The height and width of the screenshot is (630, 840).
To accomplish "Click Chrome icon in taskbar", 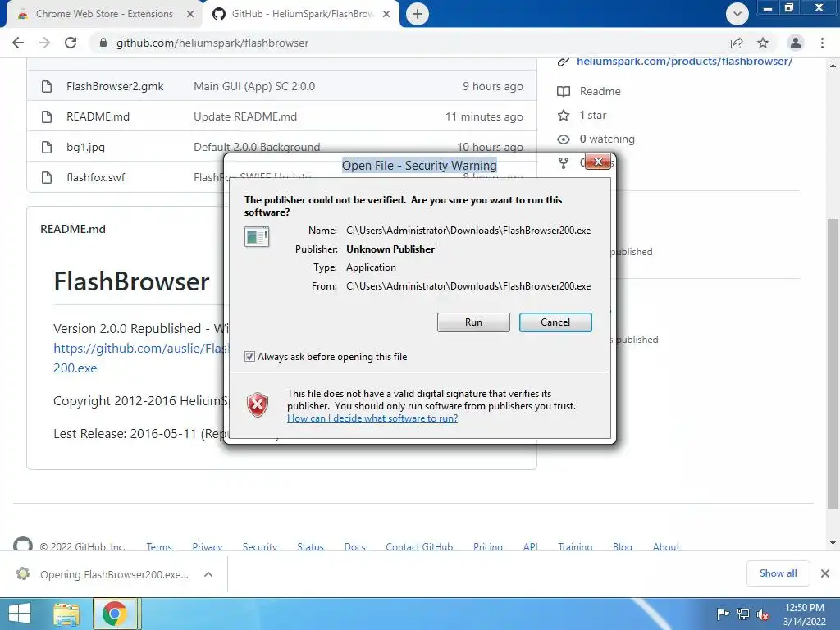I will tap(114, 614).
